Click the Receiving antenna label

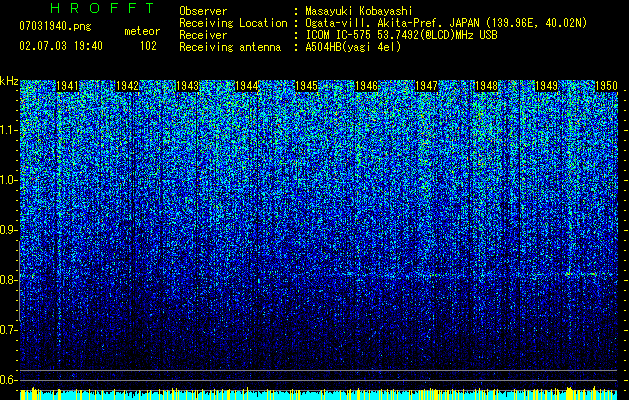(230, 47)
